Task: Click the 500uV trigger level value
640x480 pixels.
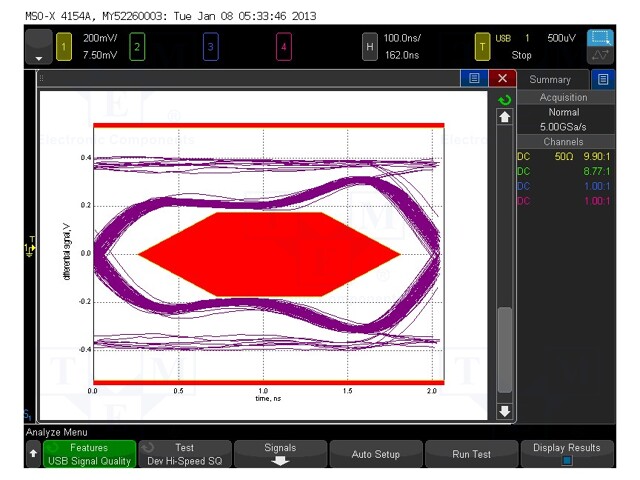Action: 561,38
